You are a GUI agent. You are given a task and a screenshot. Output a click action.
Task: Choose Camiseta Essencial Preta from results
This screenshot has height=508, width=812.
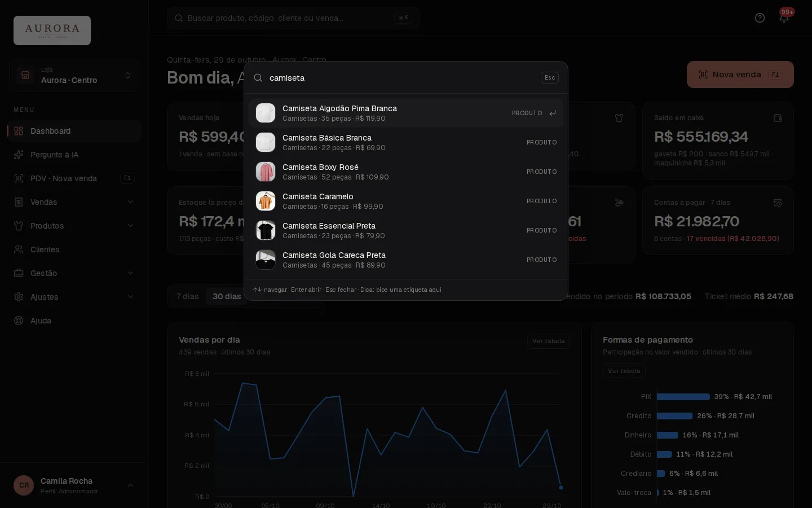(x=406, y=230)
